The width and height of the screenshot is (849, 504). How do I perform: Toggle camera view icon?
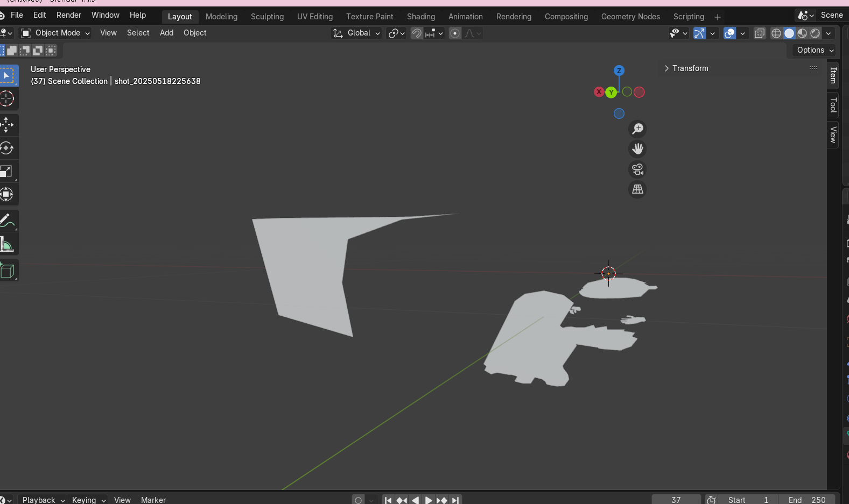point(637,169)
